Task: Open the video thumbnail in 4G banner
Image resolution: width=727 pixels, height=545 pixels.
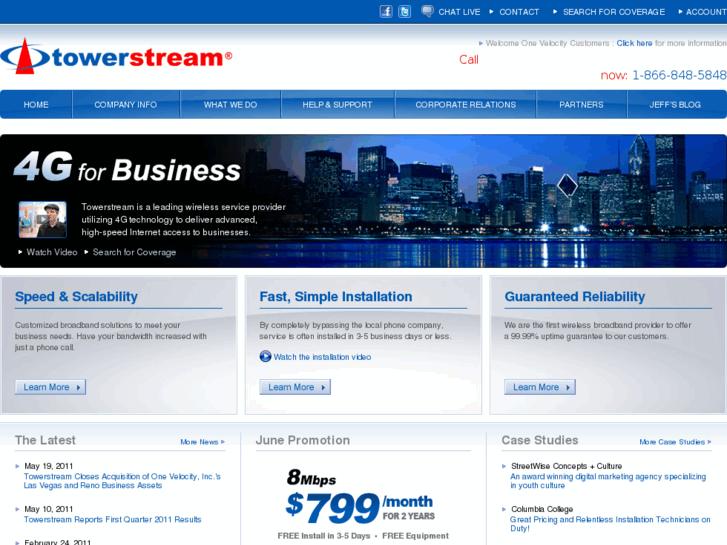Action: click(43, 219)
